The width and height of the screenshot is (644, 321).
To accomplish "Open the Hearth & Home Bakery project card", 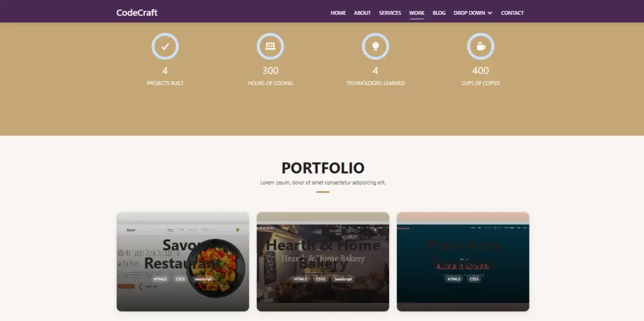I will coord(323,262).
